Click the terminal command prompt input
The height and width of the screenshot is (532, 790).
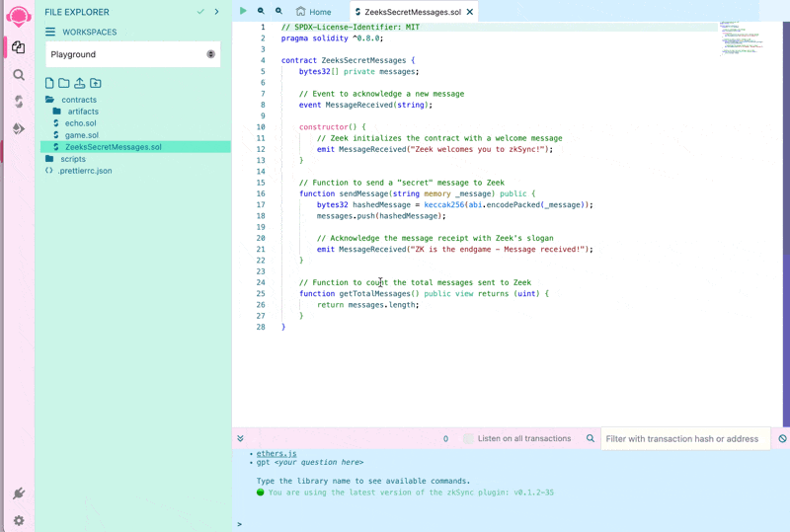513,524
